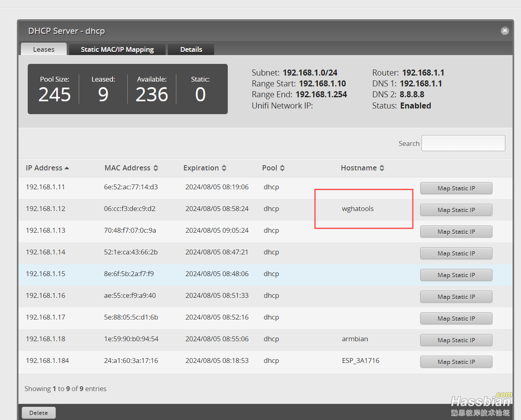The height and width of the screenshot is (420, 521).
Task: Select the 192.168.1.12 IP cell
Action: click(45, 209)
